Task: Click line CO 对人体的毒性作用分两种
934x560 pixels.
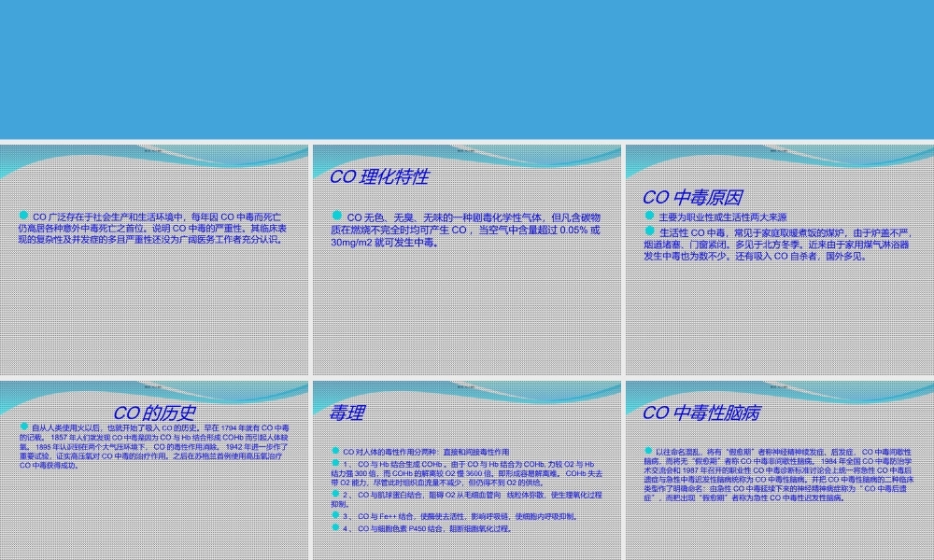Action: click(x=426, y=452)
